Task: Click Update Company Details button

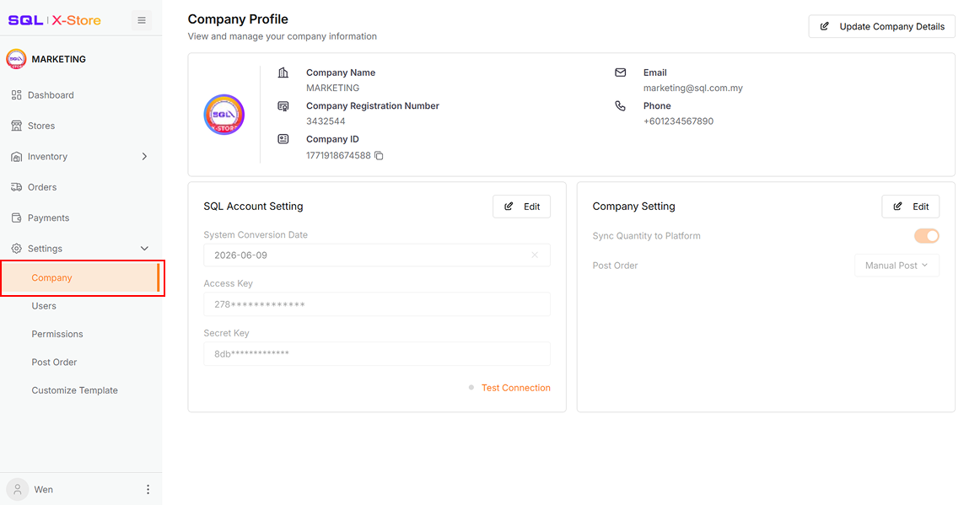Action: [x=882, y=26]
